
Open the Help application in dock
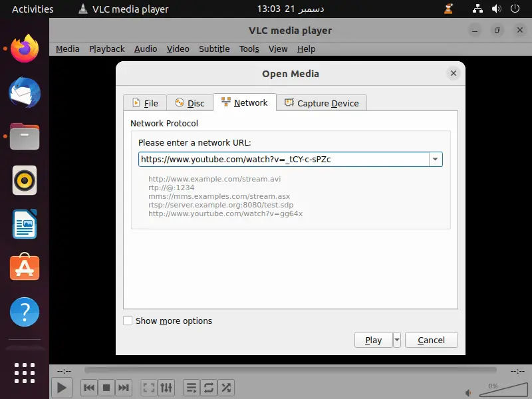pyautogui.click(x=25, y=312)
